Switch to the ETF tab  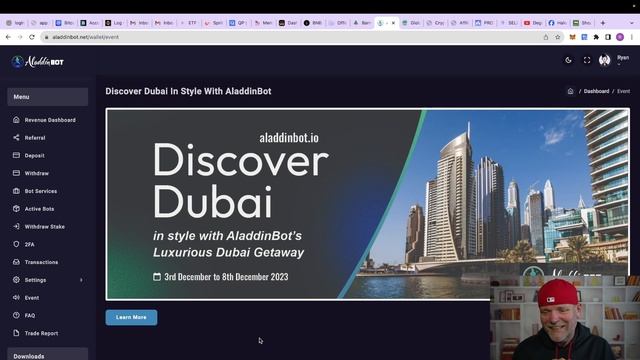188,23
